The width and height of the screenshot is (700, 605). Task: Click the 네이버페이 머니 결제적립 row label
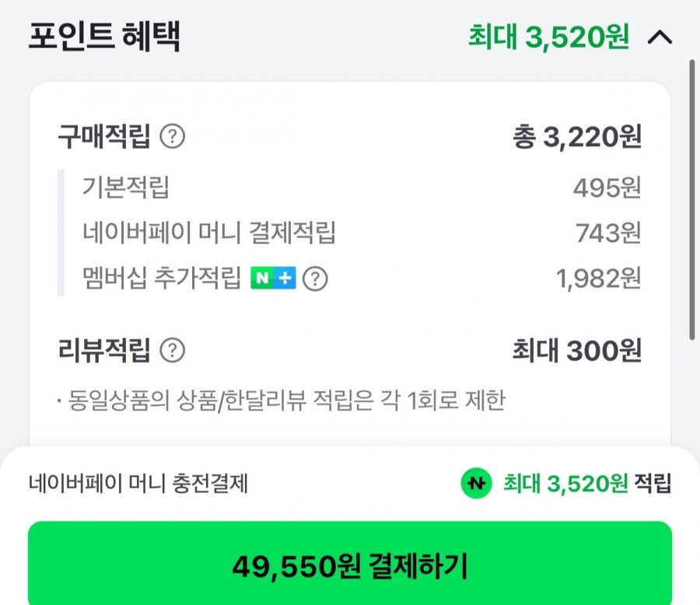point(208,233)
